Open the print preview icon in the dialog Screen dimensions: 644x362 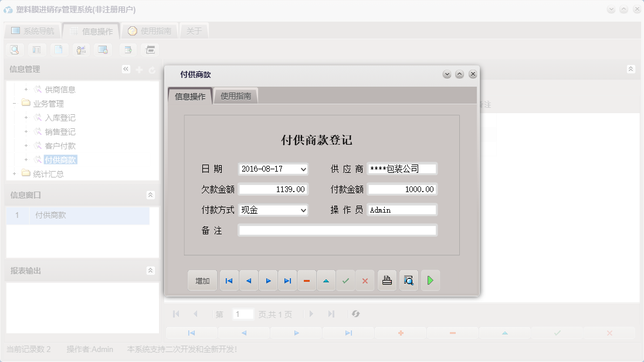pos(408,280)
